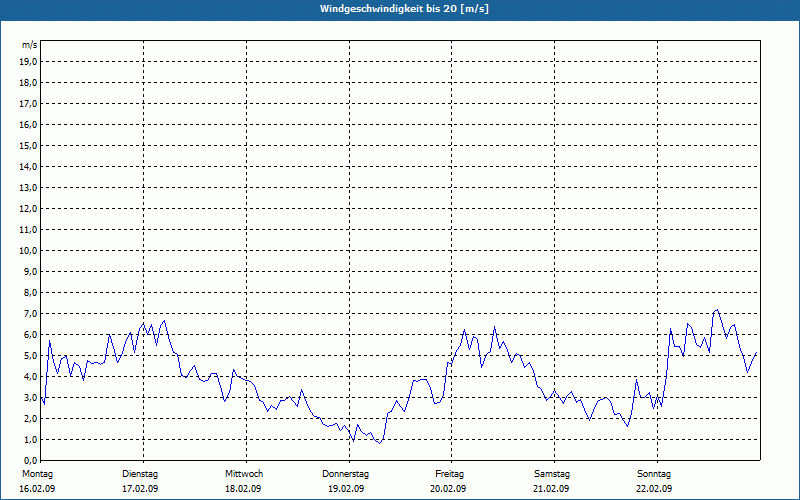Click the 0,0 axis value
This screenshot has height=500, width=800.
pyautogui.click(x=31, y=460)
